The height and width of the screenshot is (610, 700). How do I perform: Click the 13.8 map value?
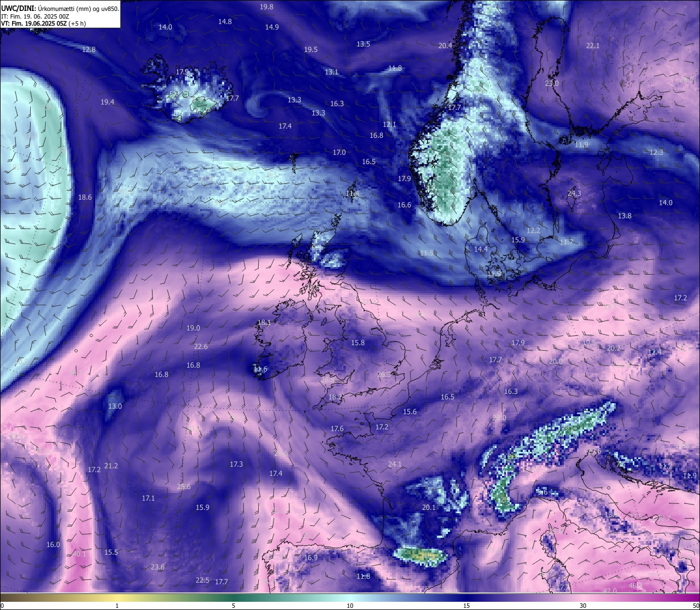(625, 216)
